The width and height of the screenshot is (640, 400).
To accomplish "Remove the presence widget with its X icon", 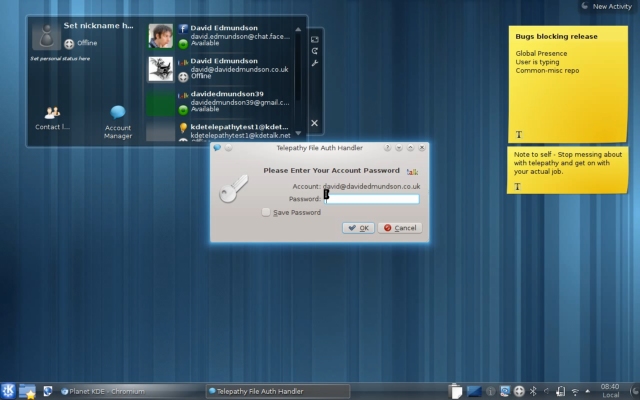I will pyautogui.click(x=314, y=123).
